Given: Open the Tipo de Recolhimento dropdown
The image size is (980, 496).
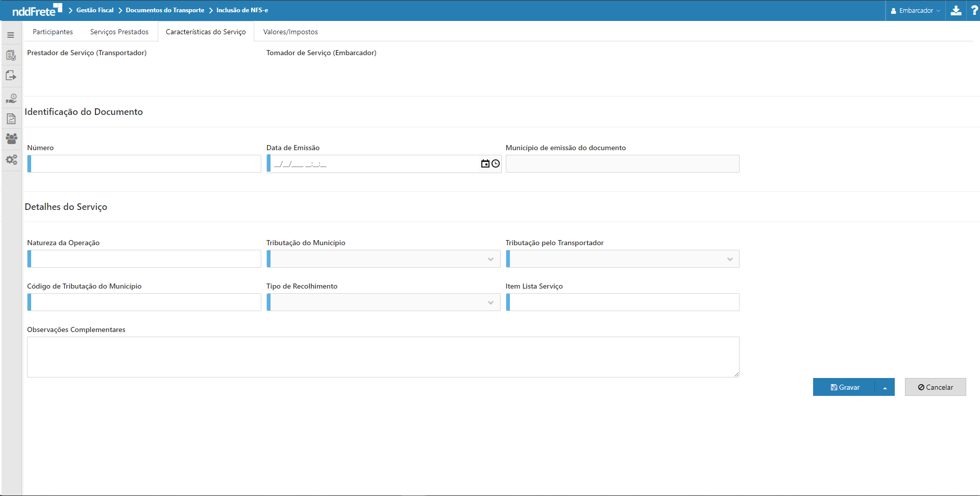Looking at the screenshot, I should click(x=383, y=302).
